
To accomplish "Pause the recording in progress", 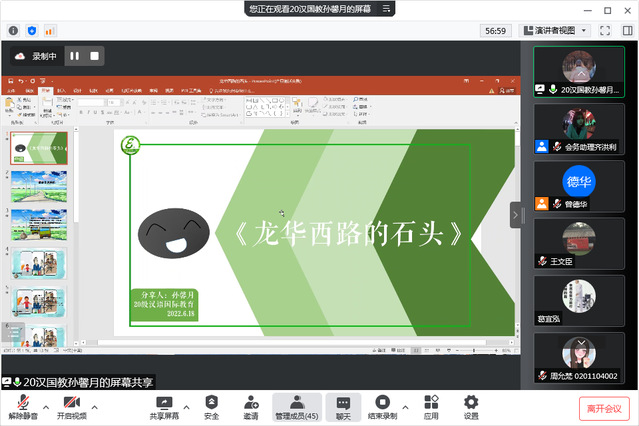I will pos(74,56).
